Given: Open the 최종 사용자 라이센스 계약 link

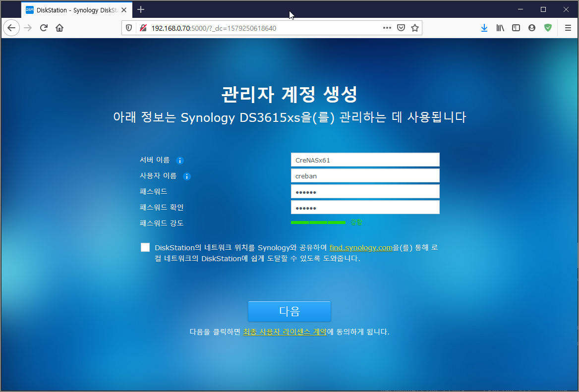Looking at the screenshot, I should pos(285,332).
